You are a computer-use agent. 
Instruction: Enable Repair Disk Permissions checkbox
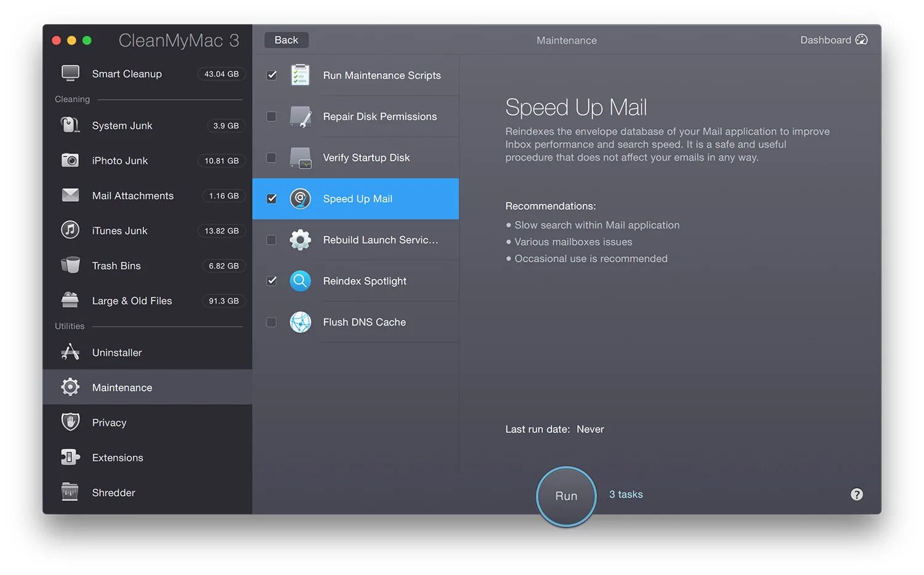tap(272, 116)
